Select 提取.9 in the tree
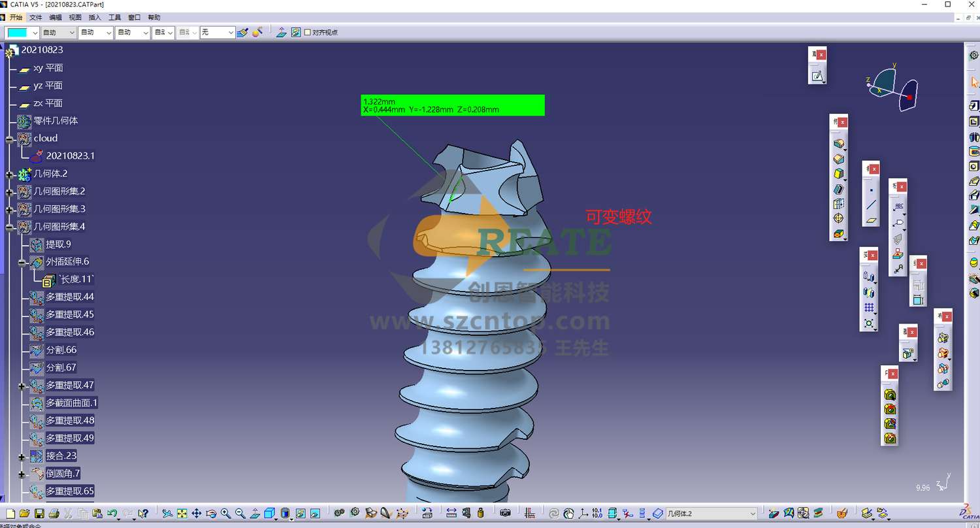980x528 pixels. pyautogui.click(x=58, y=244)
